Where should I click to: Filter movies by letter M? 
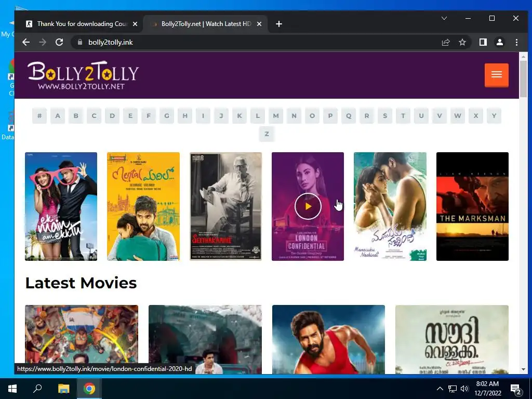click(276, 116)
